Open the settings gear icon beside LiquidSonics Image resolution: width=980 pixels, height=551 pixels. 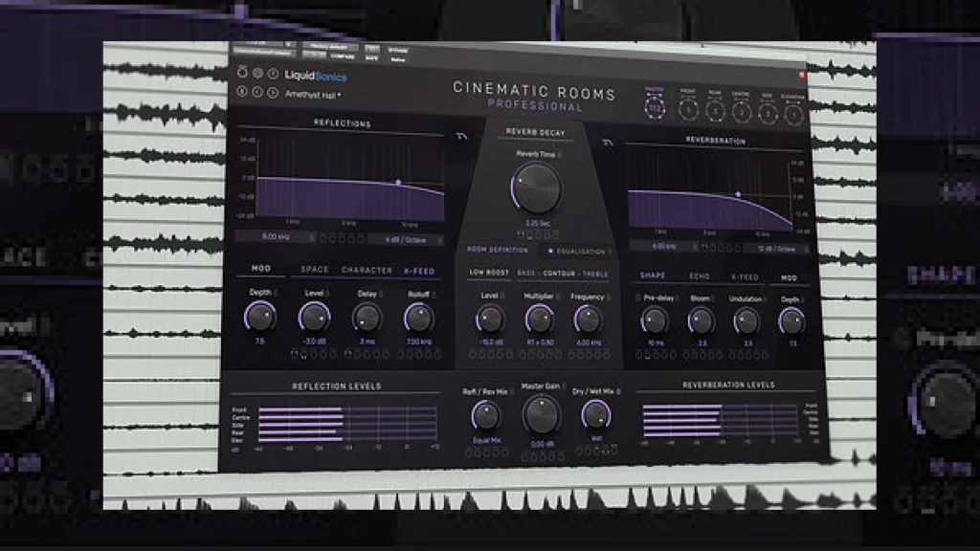coord(257,73)
